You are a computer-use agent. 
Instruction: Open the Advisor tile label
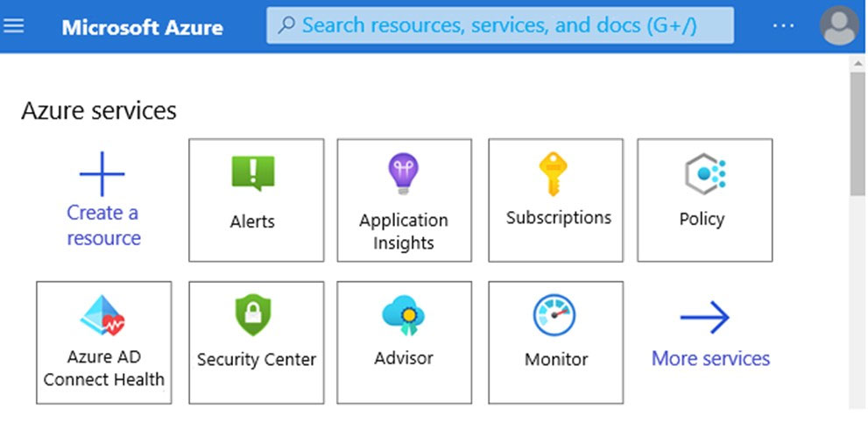(x=404, y=358)
